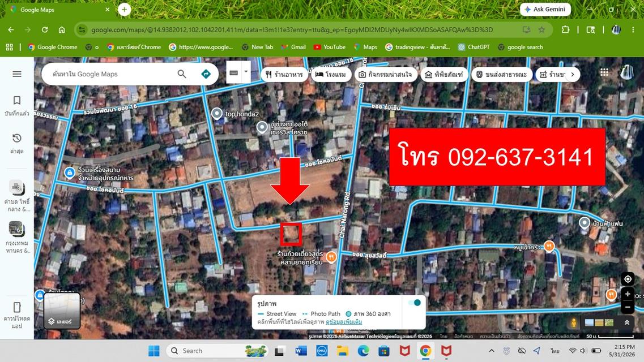Zoom in with the plus button
The width and height of the screenshot is (644, 362).
pyautogui.click(x=628, y=294)
